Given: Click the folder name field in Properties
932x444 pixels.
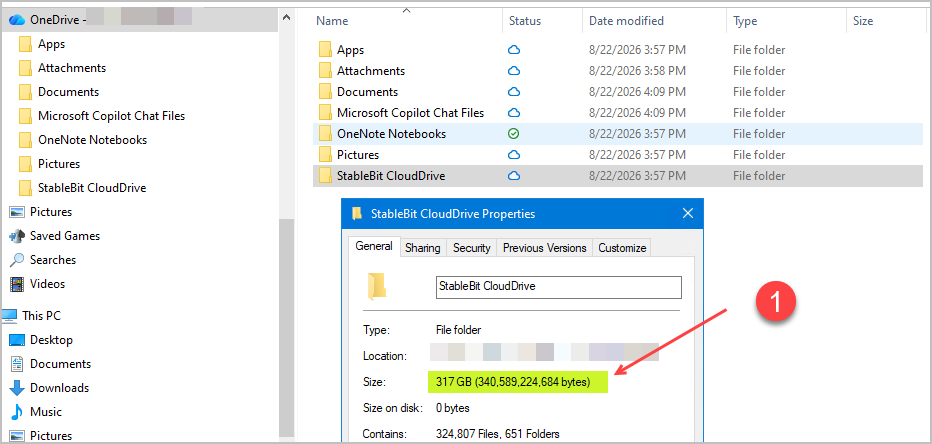Looking at the screenshot, I should tap(559, 286).
